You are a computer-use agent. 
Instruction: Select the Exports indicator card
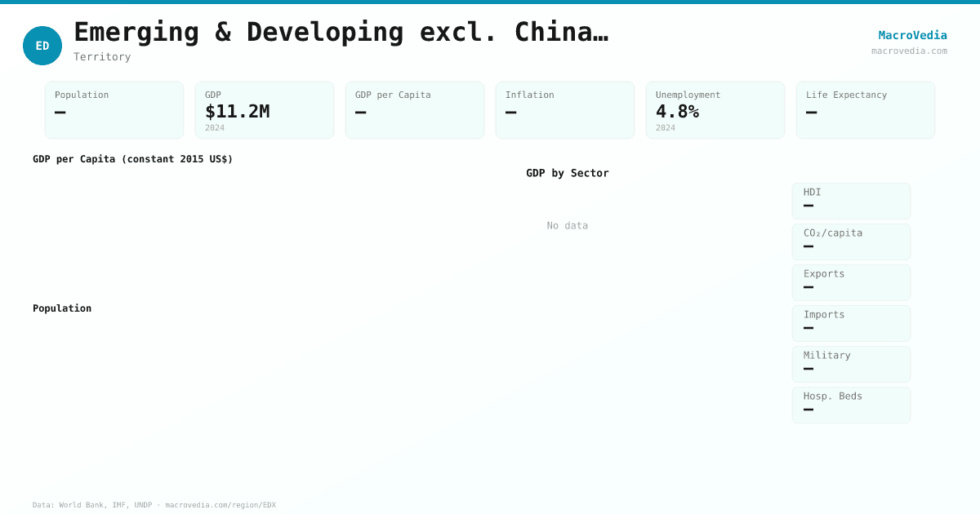click(851, 282)
